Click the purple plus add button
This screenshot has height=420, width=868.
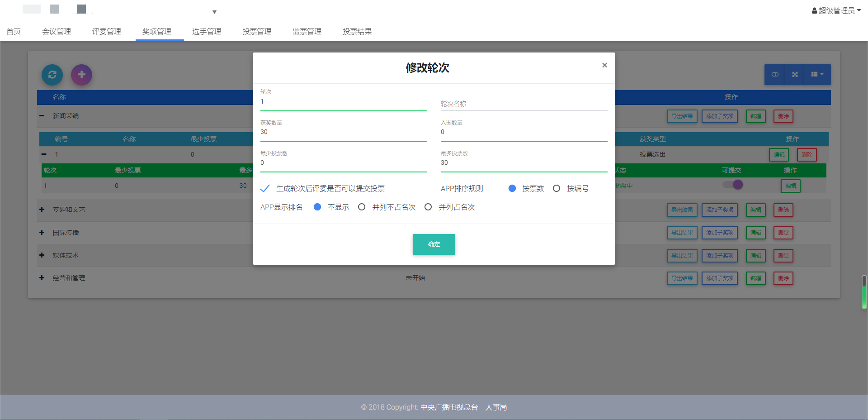(81, 75)
